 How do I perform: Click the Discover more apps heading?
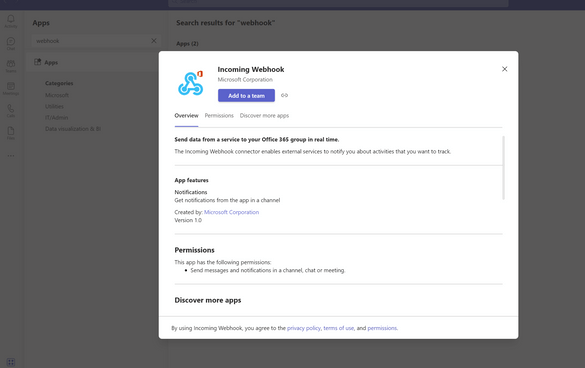(208, 300)
